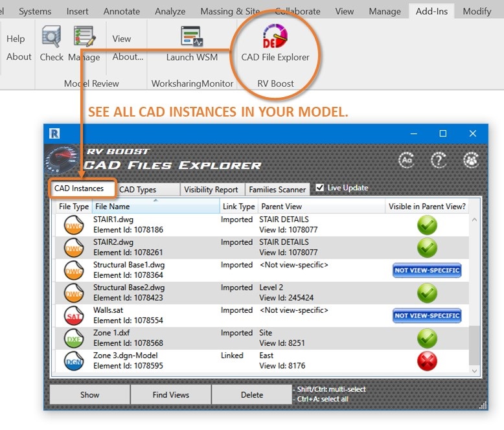
Task: Click About below Help in ribbon
Action: coord(19,56)
